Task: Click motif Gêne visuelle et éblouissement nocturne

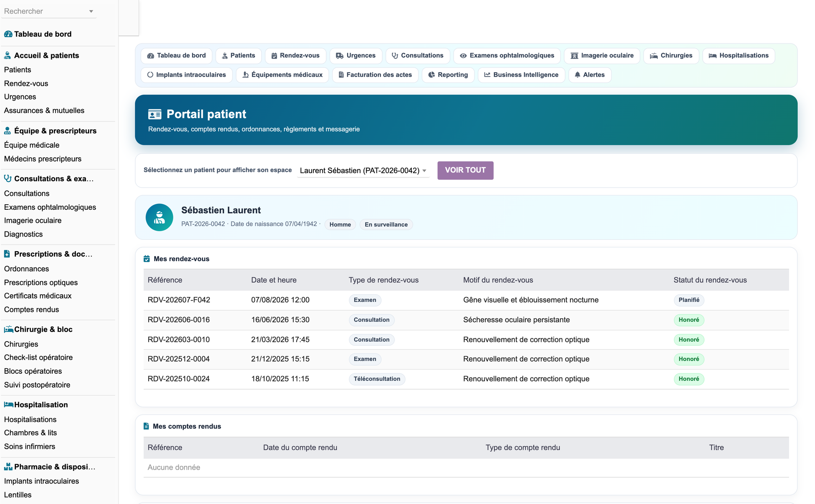Action: tap(531, 300)
